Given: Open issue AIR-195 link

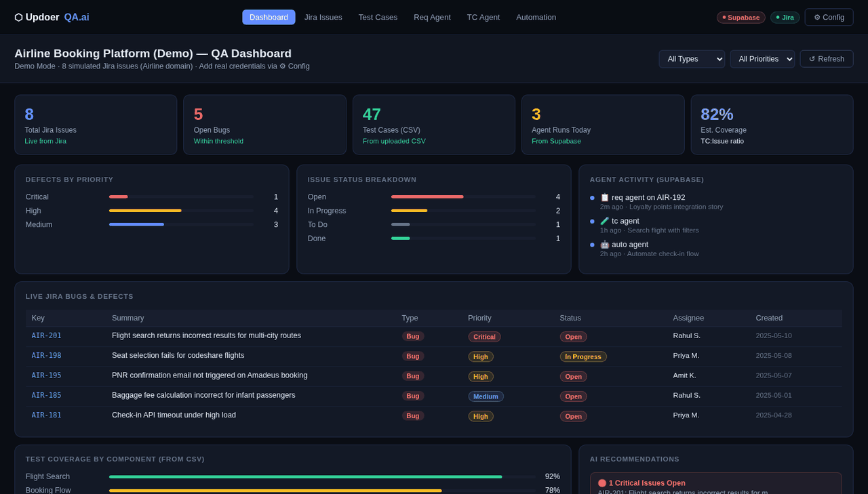Looking at the screenshot, I should click(x=46, y=375).
